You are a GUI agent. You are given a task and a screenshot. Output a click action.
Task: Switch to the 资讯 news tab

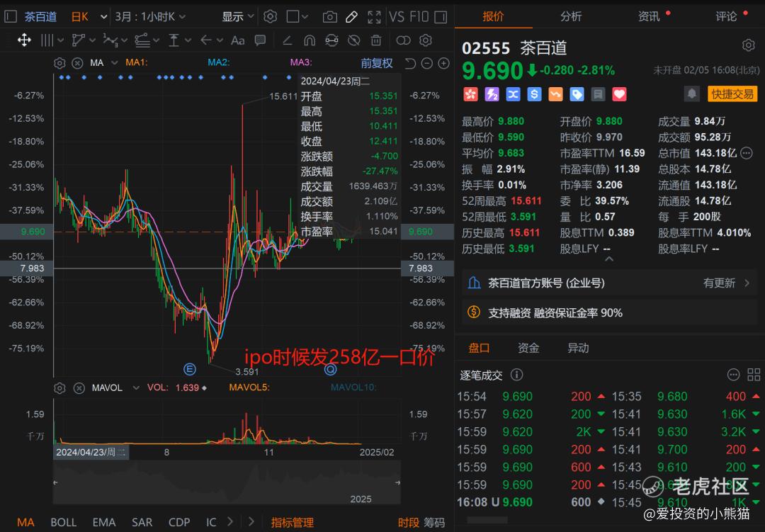click(x=649, y=16)
